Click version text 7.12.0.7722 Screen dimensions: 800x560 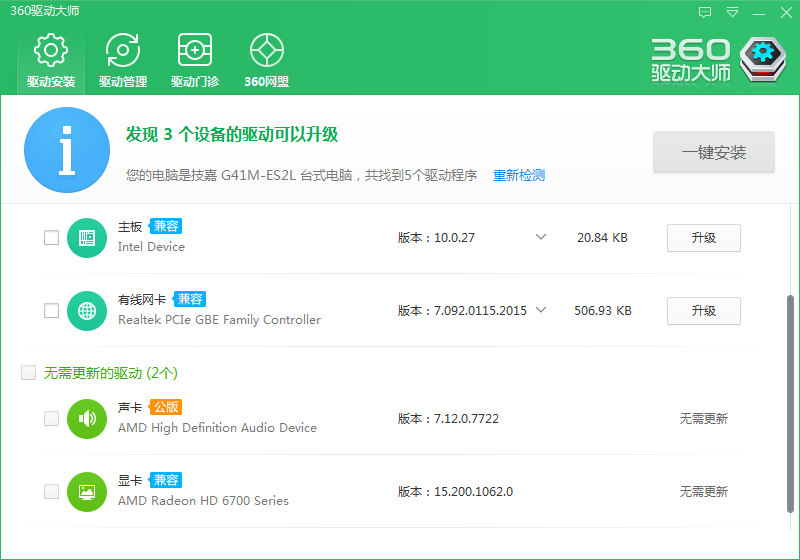click(466, 419)
